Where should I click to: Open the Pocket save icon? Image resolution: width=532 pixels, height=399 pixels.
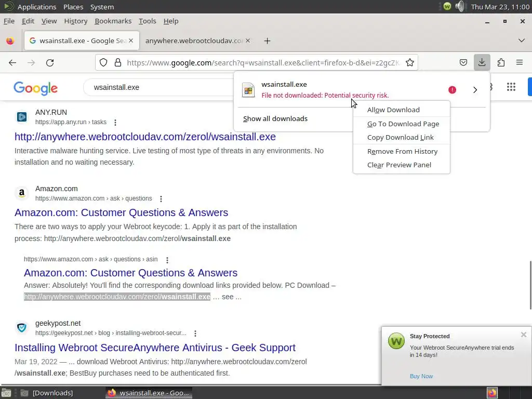coord(463,62)
